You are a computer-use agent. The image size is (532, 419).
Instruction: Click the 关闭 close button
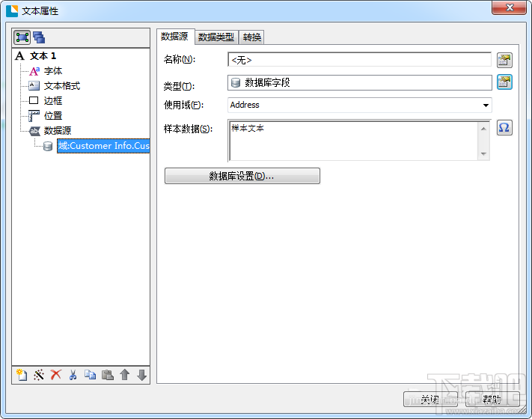[430, 399]
